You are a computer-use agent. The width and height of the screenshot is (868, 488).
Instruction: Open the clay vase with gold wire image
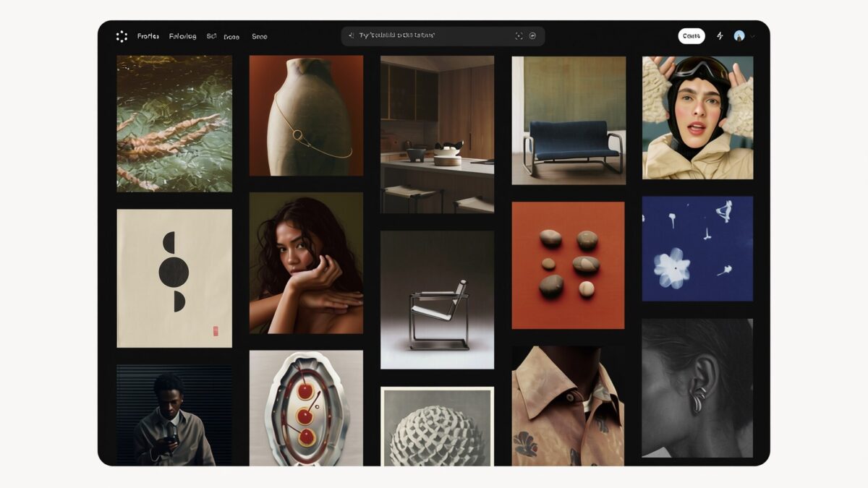(306, 116)
